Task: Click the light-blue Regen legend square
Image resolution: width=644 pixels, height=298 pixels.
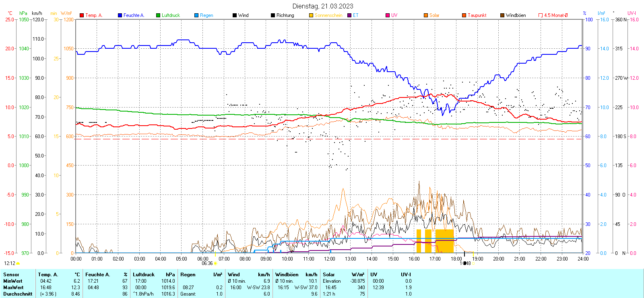Action: pos(196,15)
